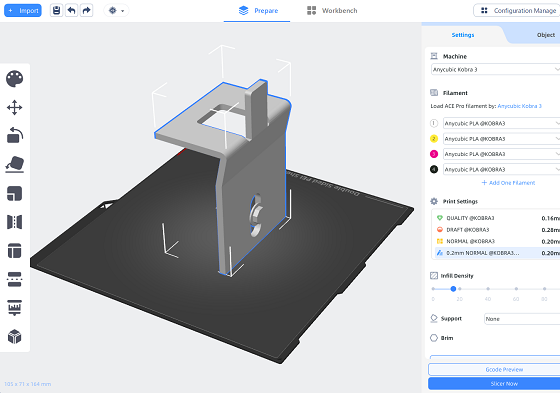Select the Cut model tool
Viewport: 560px width, 393px height.
[15, 279]
